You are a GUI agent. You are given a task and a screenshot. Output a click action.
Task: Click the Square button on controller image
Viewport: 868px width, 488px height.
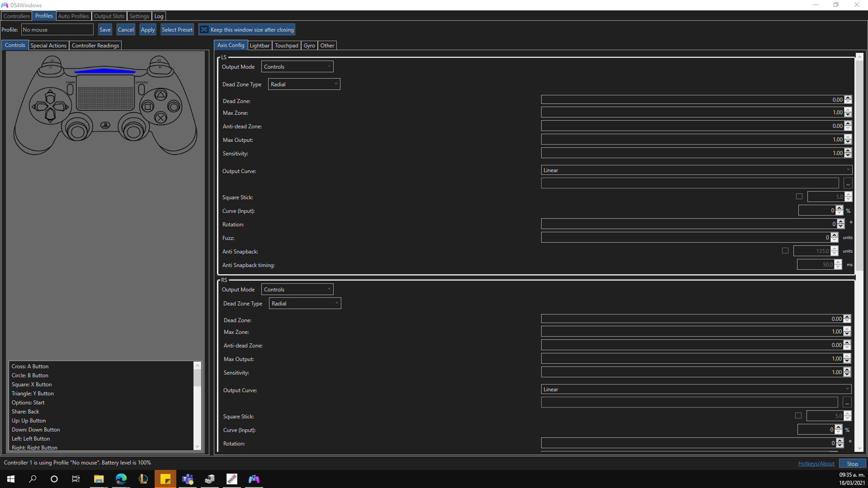coord(147,107)
